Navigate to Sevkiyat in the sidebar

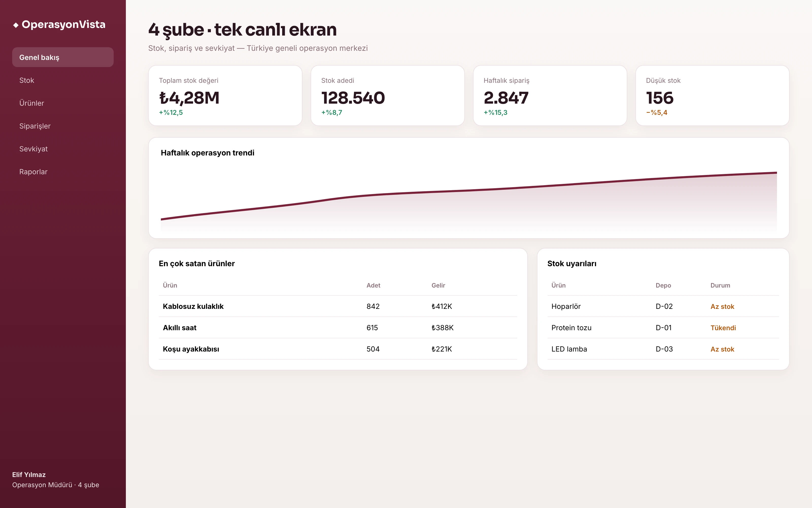pos(63,149)
